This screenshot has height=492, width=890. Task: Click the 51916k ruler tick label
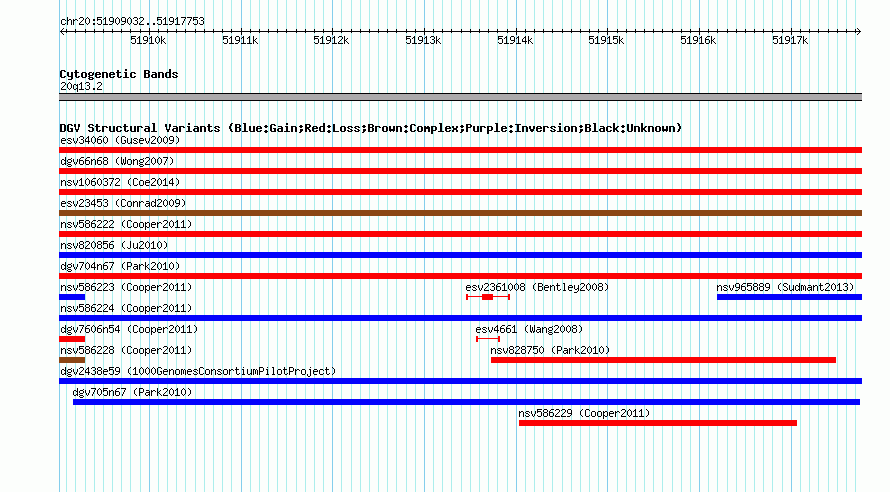pyautogui.click(x=698, y=41)
